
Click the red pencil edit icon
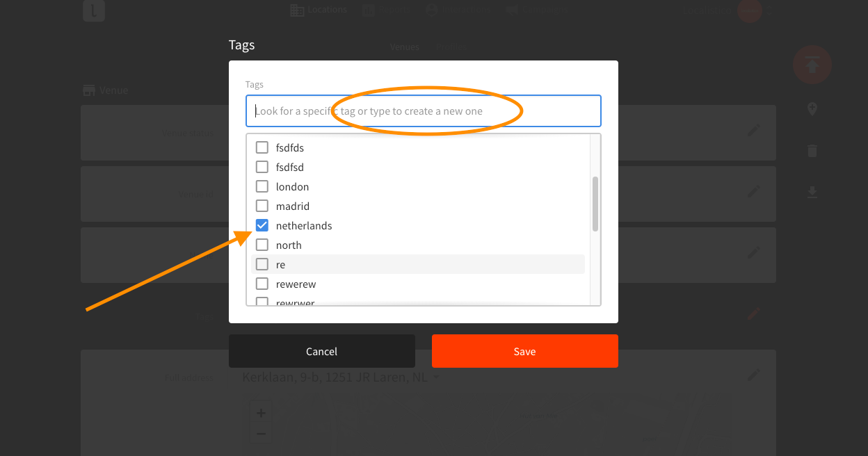point(753,313)
